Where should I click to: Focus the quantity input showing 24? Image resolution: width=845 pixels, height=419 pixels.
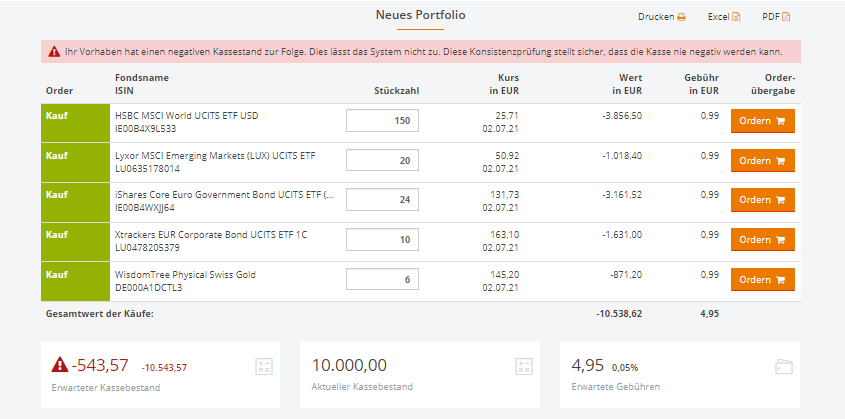(x=382, y=200)
